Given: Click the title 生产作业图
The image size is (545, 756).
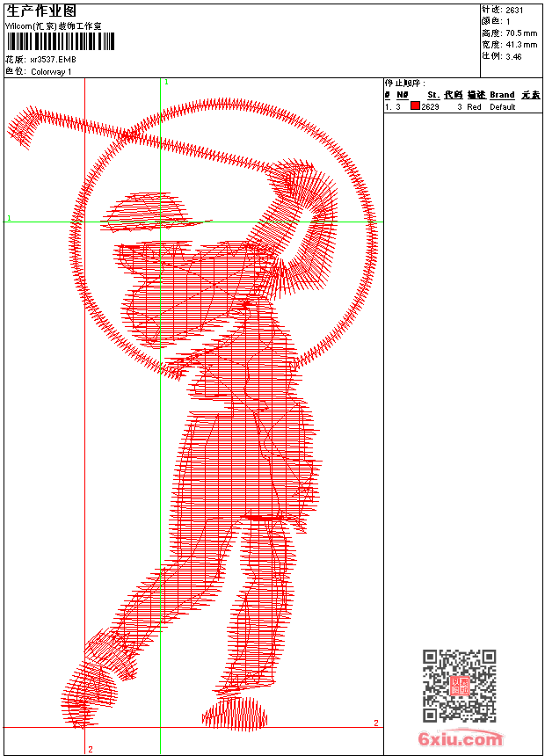Looking at the screenshot, I should coord(41,11).
